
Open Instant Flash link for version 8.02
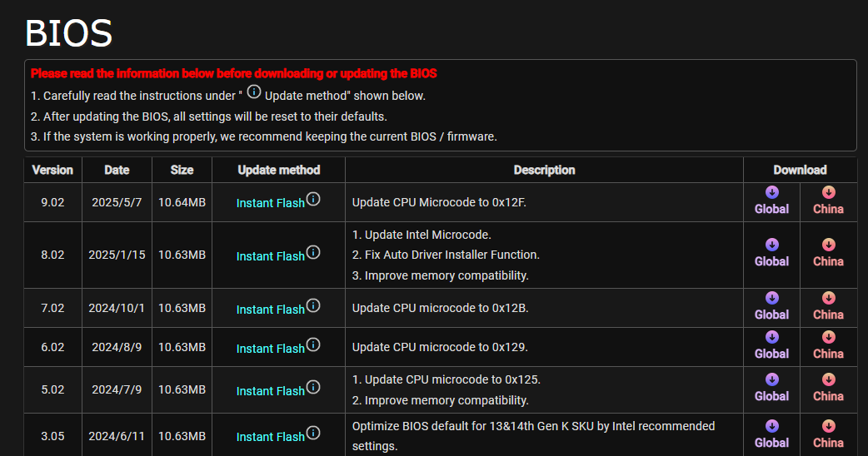pos(271,256)
